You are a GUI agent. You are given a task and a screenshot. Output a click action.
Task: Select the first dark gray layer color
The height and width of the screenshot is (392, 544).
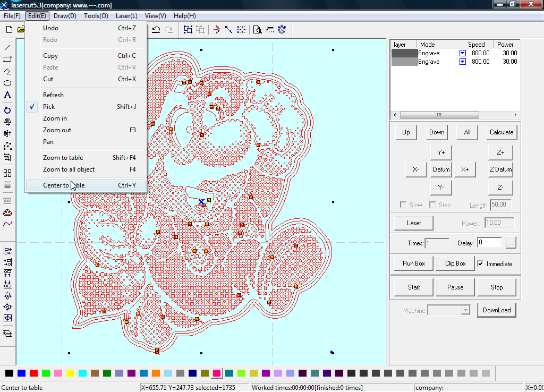click(404, 53)
